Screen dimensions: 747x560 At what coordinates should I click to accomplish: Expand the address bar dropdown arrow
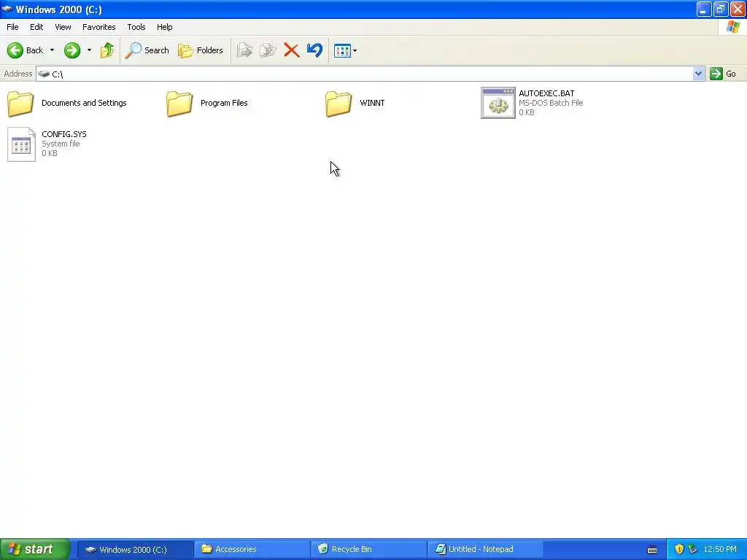coord(698,74)
